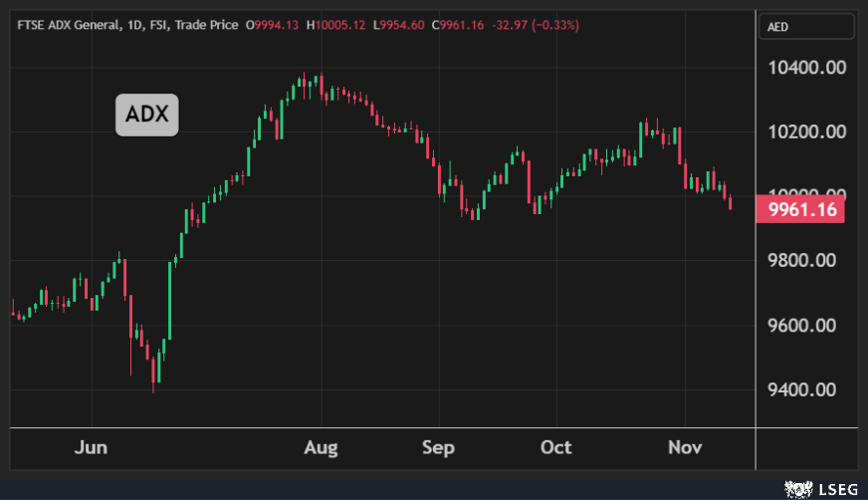Click the last red candlestick on chart

pyautogui.click(x=731, y=203)
